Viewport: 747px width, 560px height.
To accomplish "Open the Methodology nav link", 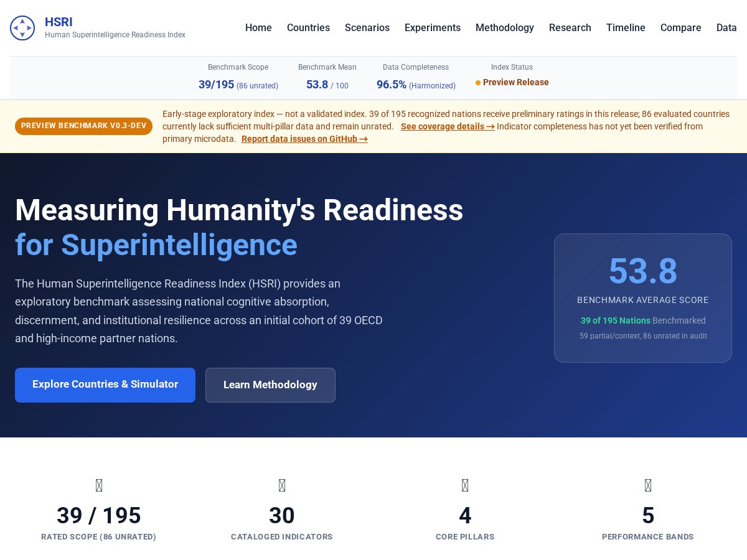I will 505,27.
